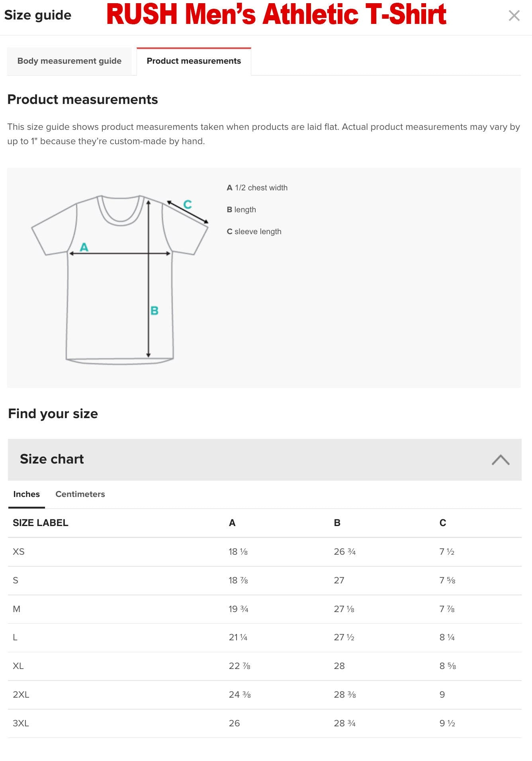
Task: Click the X icon in the corner
Action: pyautogui.click(x=514, y=16)
